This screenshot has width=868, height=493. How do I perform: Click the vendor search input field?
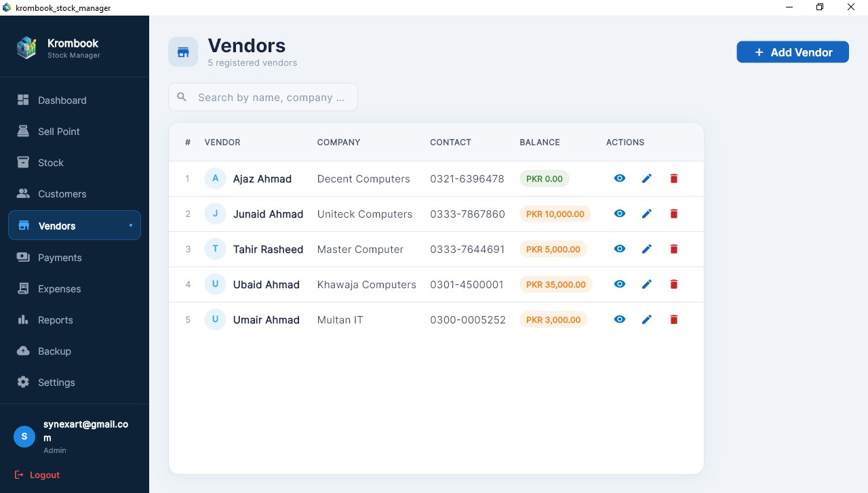coord(271,97)
